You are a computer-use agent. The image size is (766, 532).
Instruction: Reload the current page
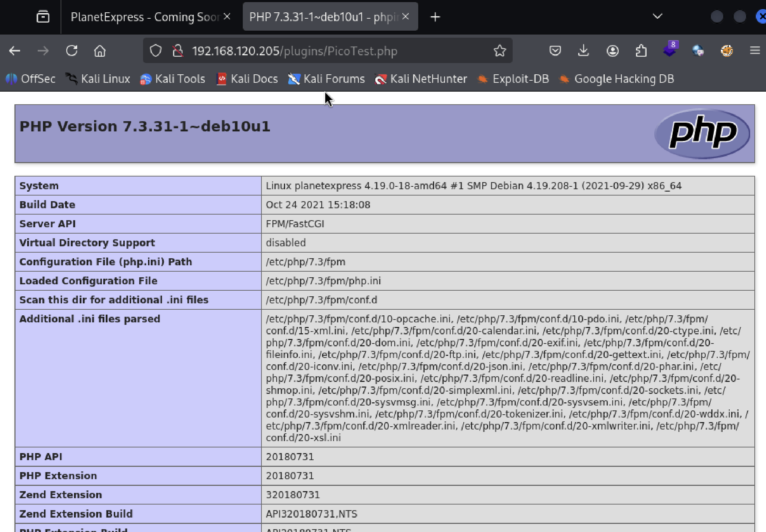click(72, 51)
